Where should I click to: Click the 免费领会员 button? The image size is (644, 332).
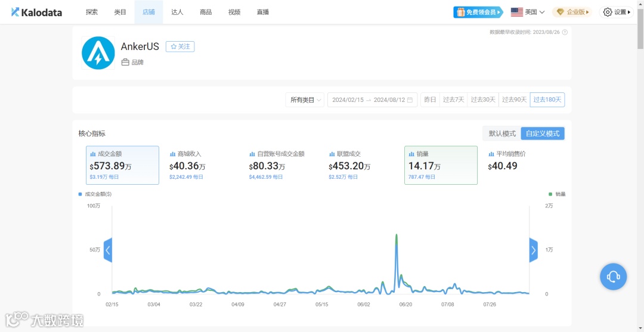tap(478, 13)
